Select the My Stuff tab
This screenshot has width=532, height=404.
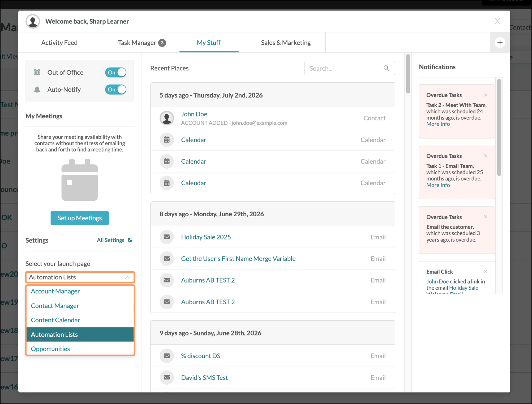209,43
